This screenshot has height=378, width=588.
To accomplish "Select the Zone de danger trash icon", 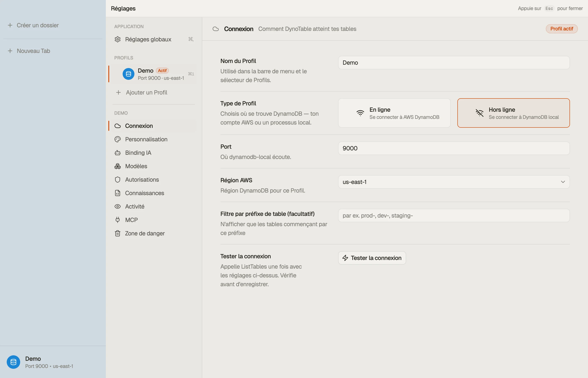I will pyautogui.click(x=118, y=234).
